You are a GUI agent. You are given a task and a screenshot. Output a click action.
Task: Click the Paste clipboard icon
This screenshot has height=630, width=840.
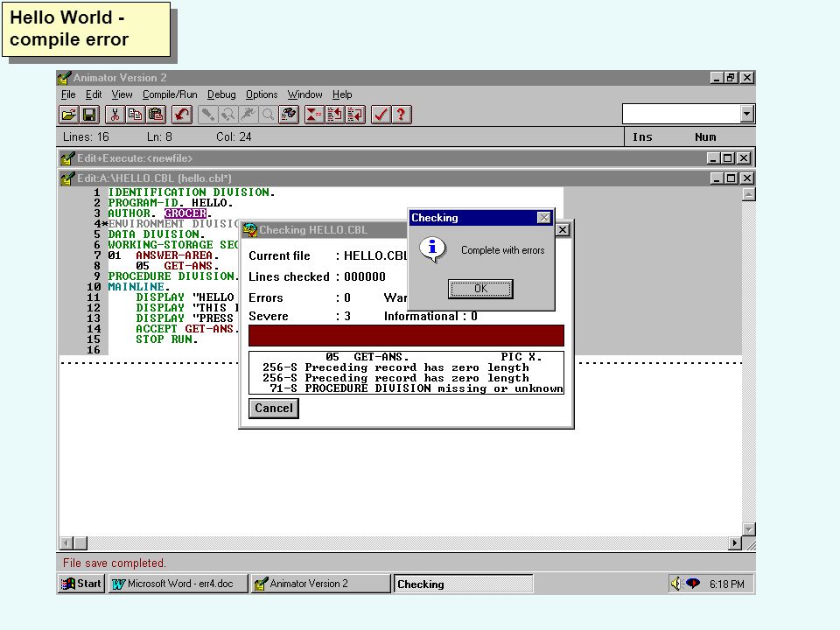(156, 115)
